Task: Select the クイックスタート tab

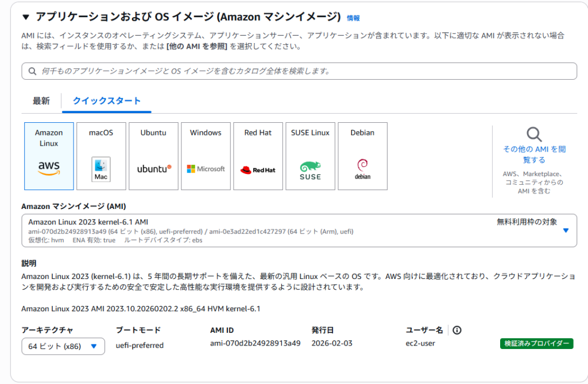Action: click(106, 101)
